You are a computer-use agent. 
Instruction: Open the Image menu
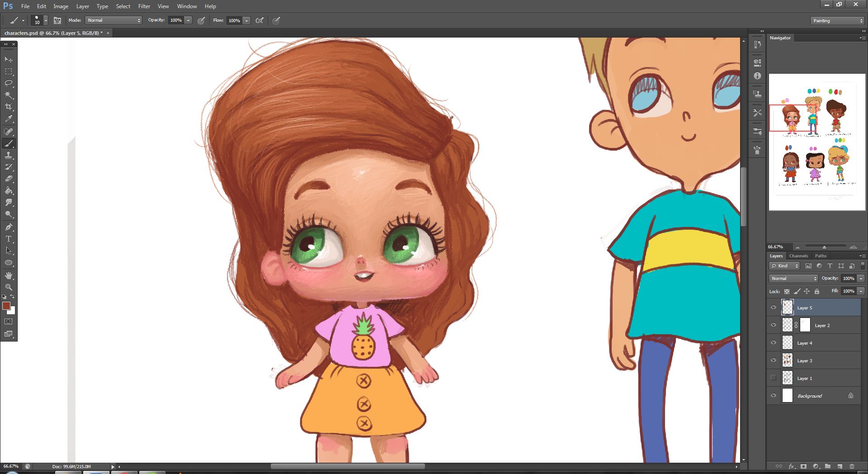[x=61, y=6]
